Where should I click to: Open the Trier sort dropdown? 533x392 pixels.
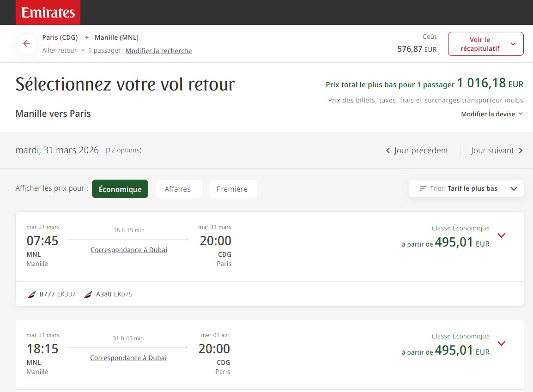coord(466,188)
